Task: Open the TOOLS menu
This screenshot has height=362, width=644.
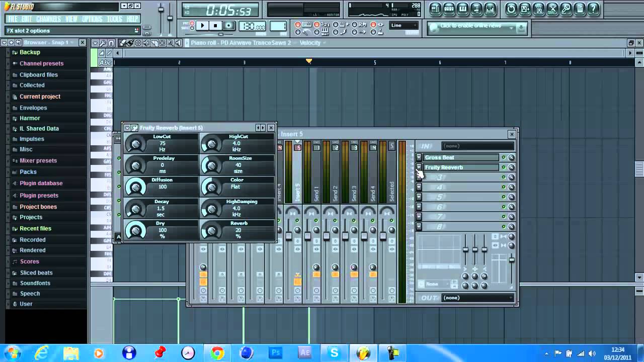Action: coord(114,19)
